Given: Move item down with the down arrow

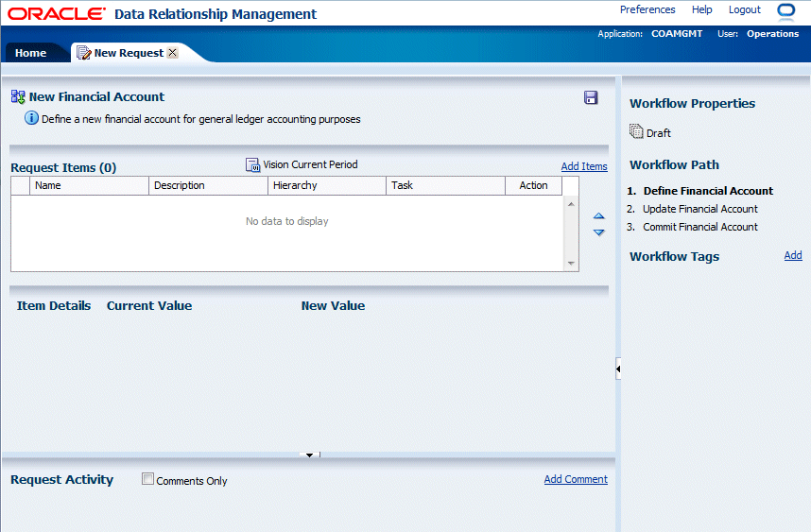Looking at the screenshot, I should tap(599, 232).
